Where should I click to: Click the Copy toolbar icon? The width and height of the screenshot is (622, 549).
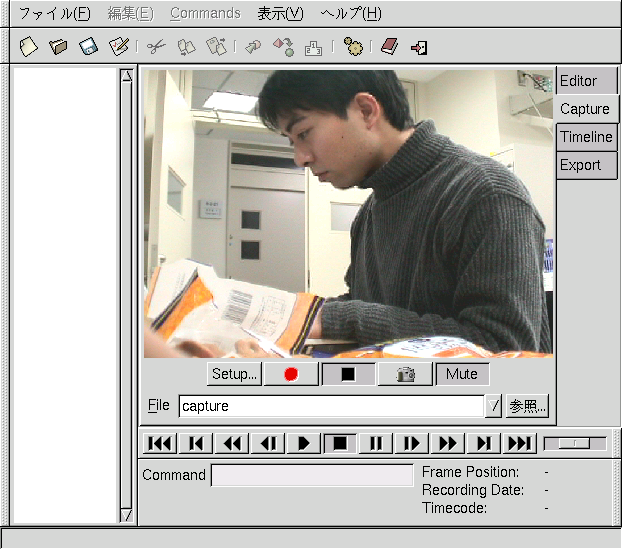(x=186, y=47)
